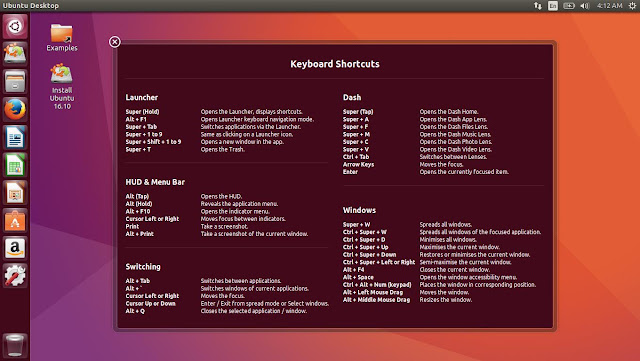Close the Keyboard Shortcuts overlay
This screenshot has height=361, width=640.
pyautogui.click(x=115, y=42)
